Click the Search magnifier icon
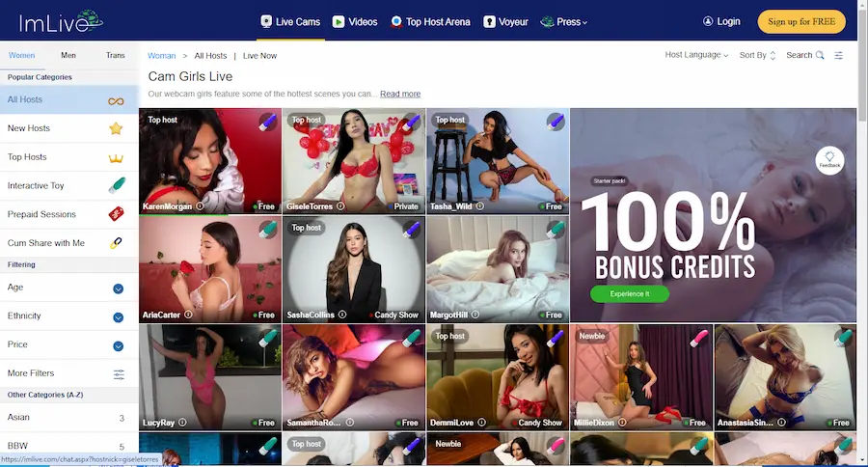 (820, 55)
